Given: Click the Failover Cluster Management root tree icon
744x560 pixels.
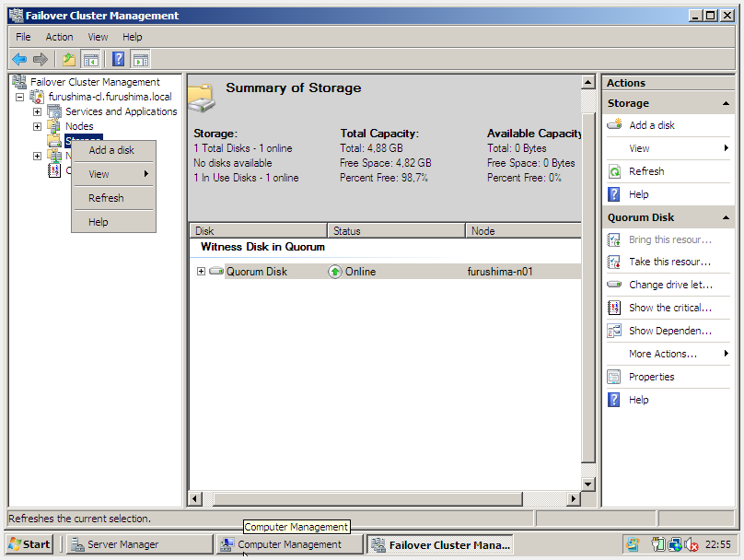Looking at the screenshot, I should (19, 82).
